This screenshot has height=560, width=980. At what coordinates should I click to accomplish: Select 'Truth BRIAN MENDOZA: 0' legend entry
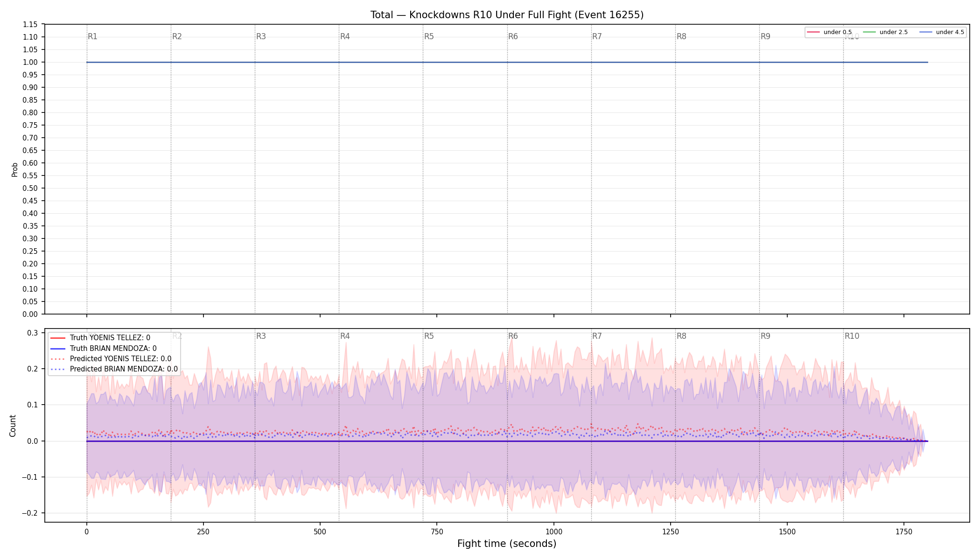point(103,349)
